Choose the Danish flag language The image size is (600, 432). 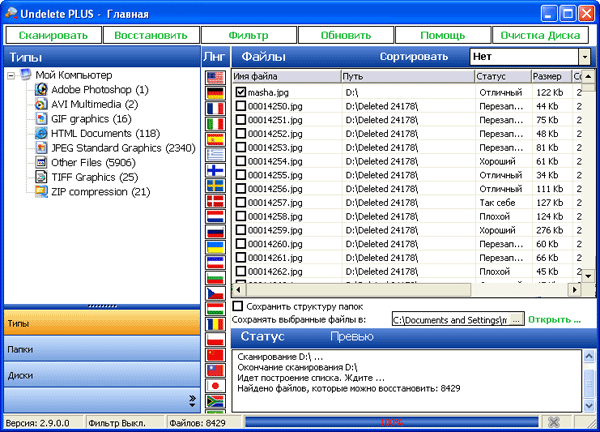(x=215, y=201)
